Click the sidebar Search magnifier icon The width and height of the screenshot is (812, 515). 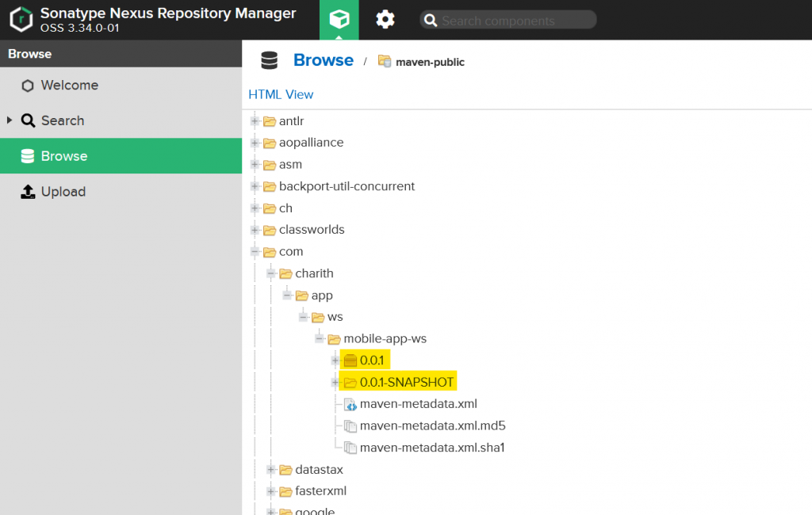[x=28, y=120]
